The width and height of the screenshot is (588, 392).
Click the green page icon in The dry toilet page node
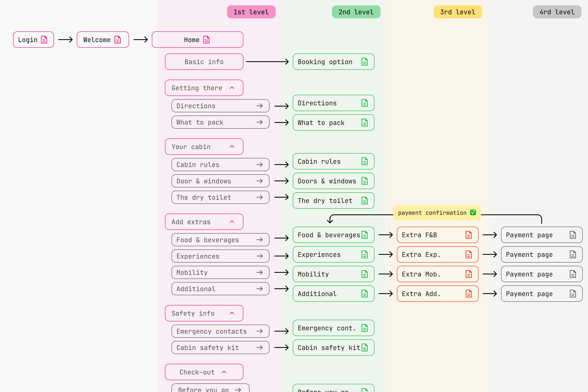[x=364, y=200]
